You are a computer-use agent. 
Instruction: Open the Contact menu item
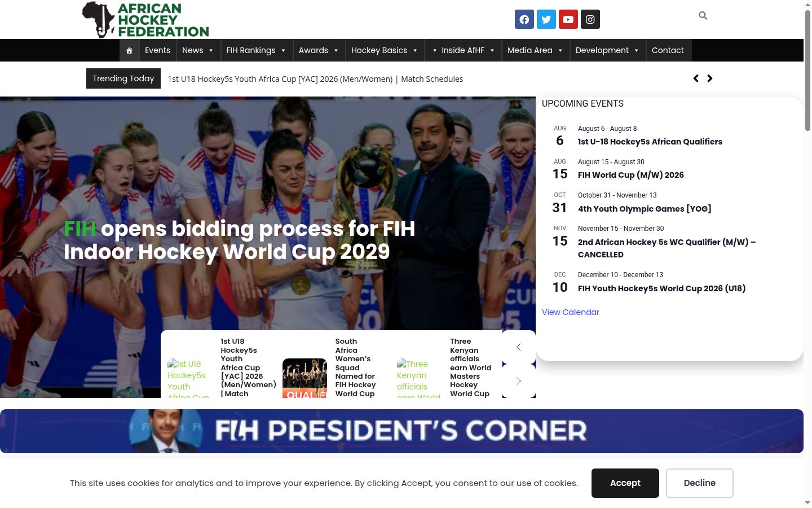tap(668, 50)
